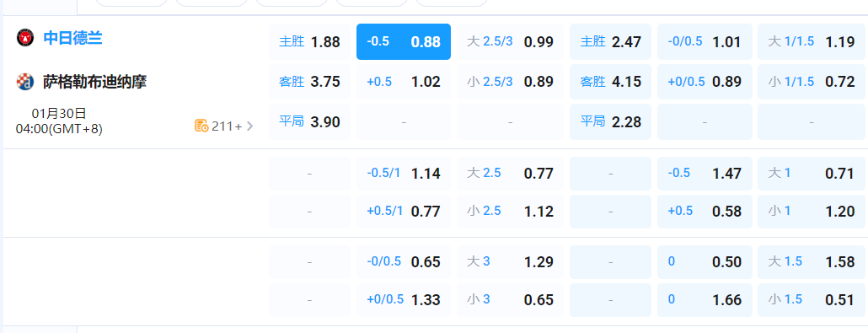This screenshot has width=868, height=333.
Task: Choose +0.5 handicap at 1.02
Action: coord(404,82)
